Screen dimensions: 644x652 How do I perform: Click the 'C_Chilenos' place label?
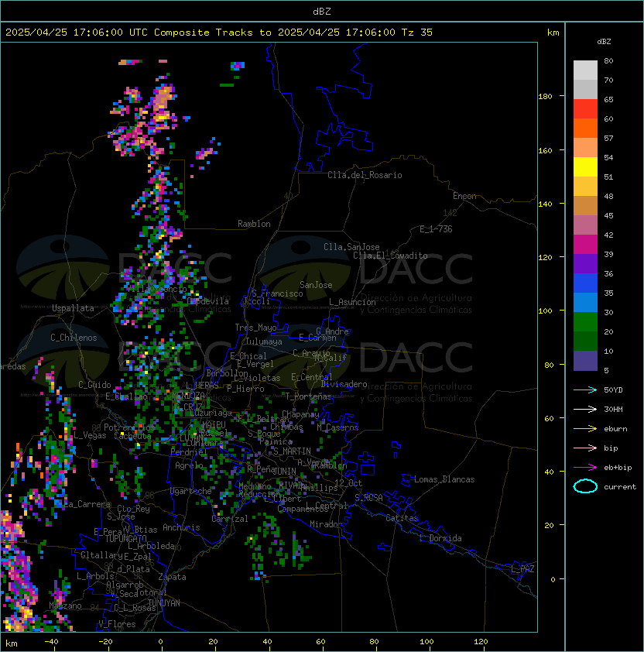click(x=74, y=338)
